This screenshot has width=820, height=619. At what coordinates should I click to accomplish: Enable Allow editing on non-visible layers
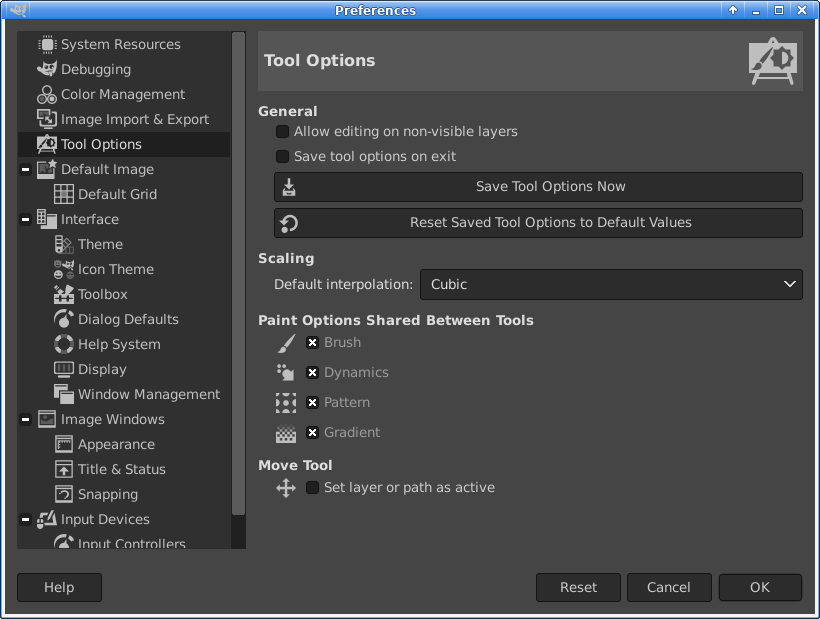pyautogui.click(x=282, y=132)
